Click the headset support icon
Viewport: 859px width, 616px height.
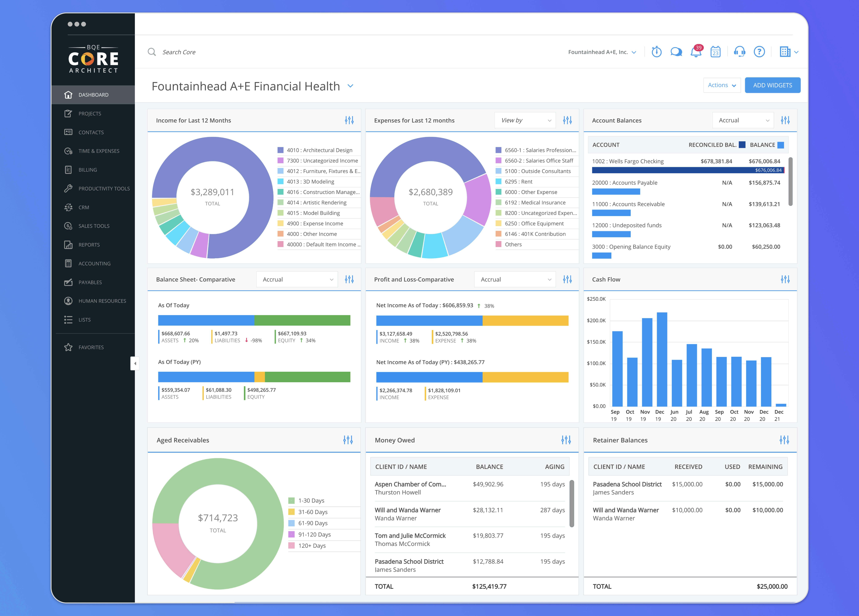click(x=740, y=52)
